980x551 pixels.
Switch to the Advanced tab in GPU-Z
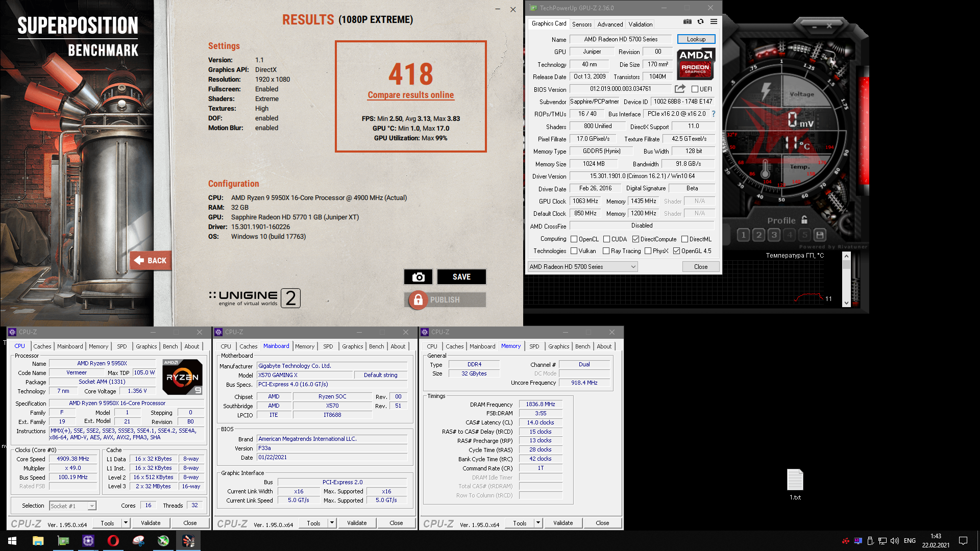(x=610, y=24)
